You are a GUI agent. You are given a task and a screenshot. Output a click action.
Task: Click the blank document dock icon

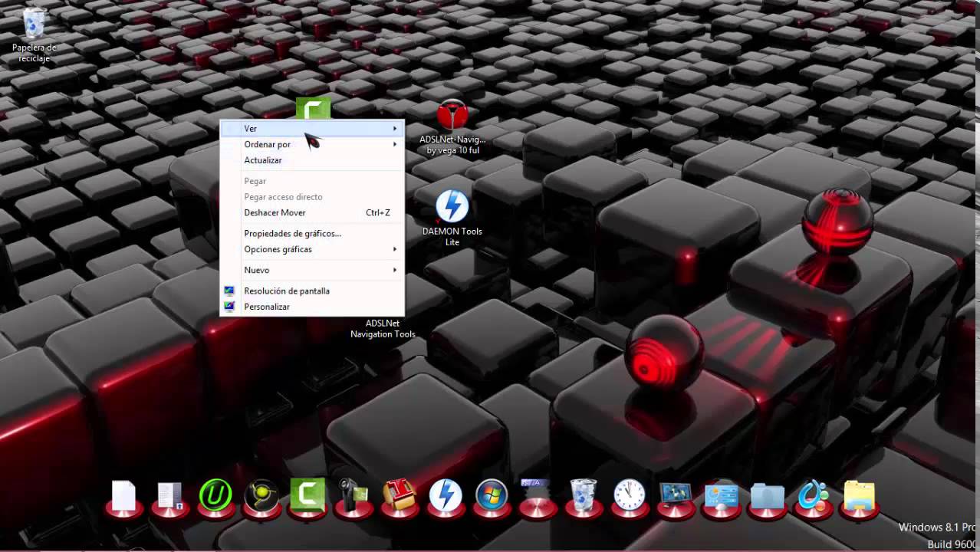click(123, 496)
